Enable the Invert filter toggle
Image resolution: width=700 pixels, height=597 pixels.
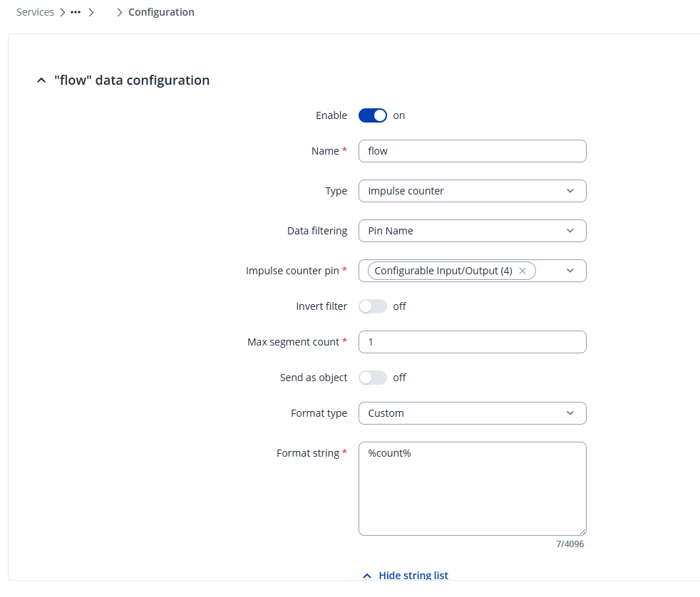(x=372, y=306)
